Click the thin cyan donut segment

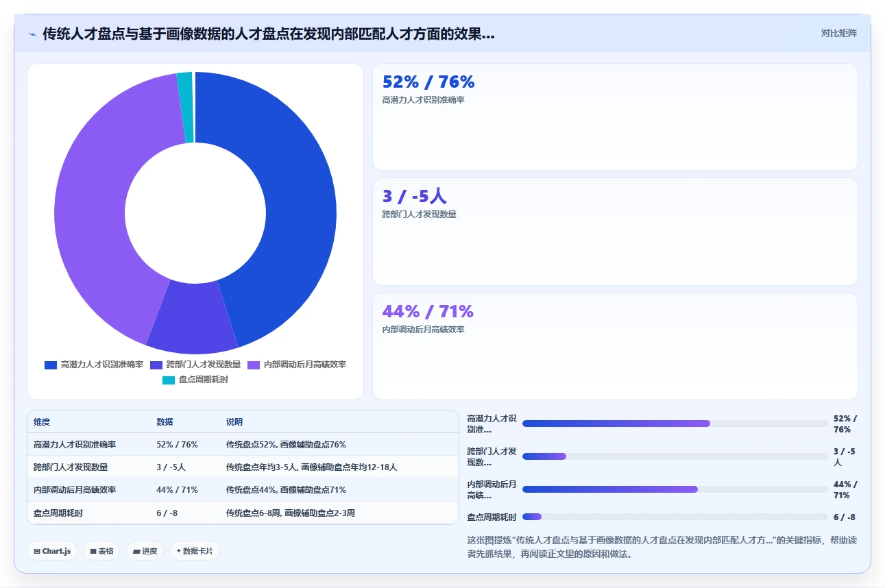tap(185, 108)
